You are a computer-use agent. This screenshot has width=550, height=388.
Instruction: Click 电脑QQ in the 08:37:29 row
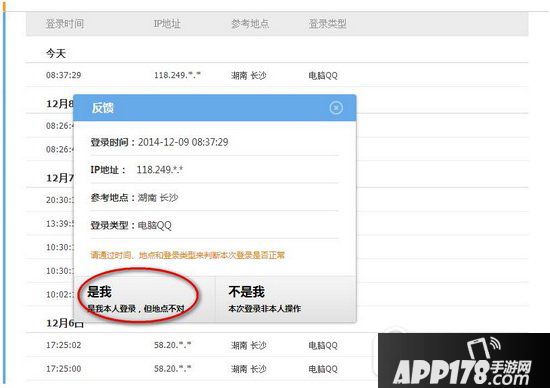click(323, 75)
